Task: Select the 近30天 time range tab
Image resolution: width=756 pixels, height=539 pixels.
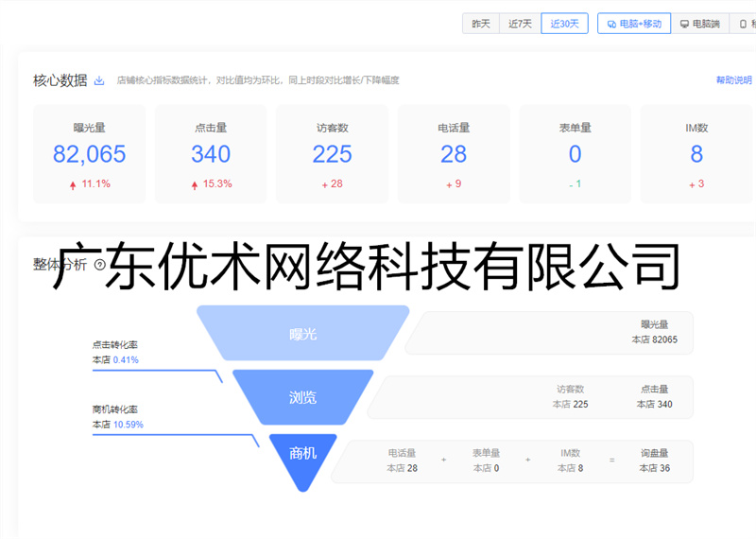Action: [x=564, y=24]
